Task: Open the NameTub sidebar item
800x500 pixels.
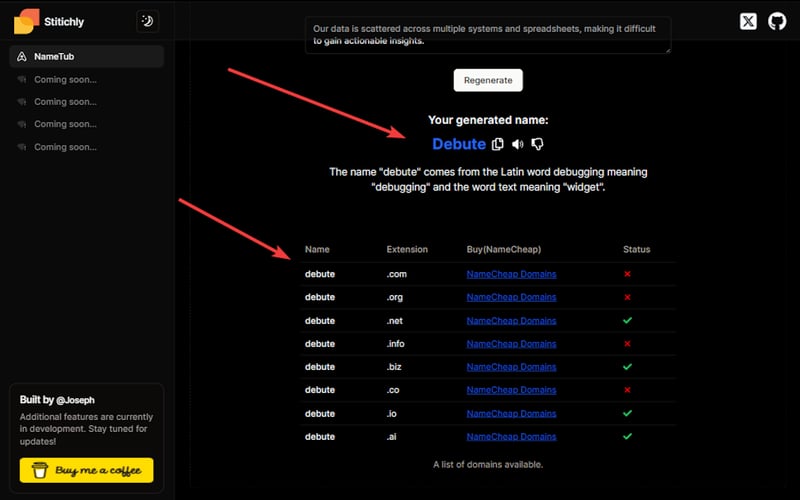Action: click(x=86, y=57)
